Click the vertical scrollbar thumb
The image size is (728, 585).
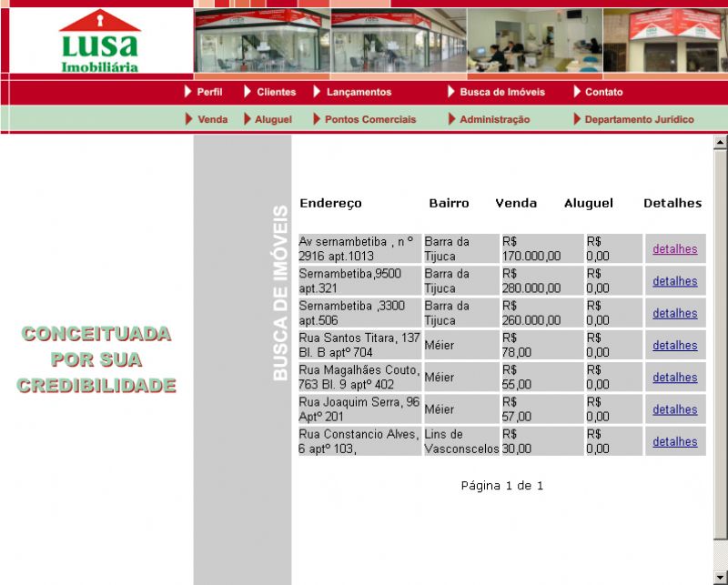720,345
